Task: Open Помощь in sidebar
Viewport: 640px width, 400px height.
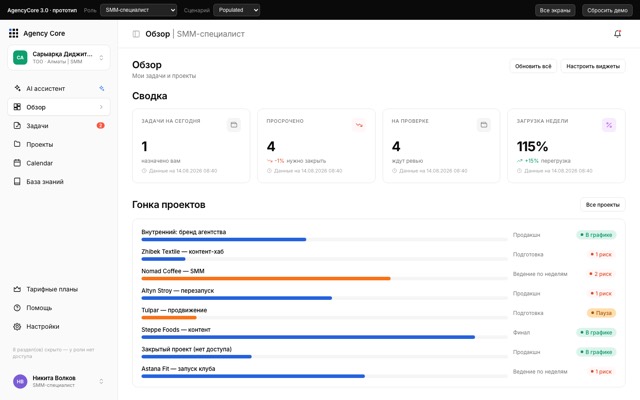Action: (x=59, y=308)
